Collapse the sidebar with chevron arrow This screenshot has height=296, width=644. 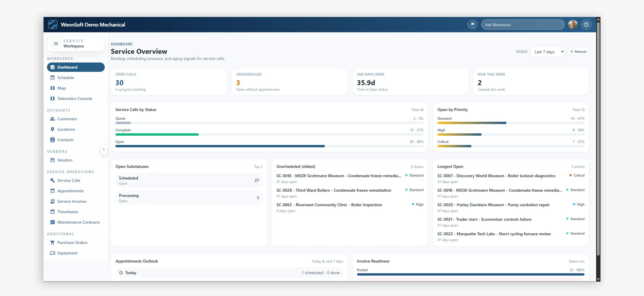coord(104,149)
